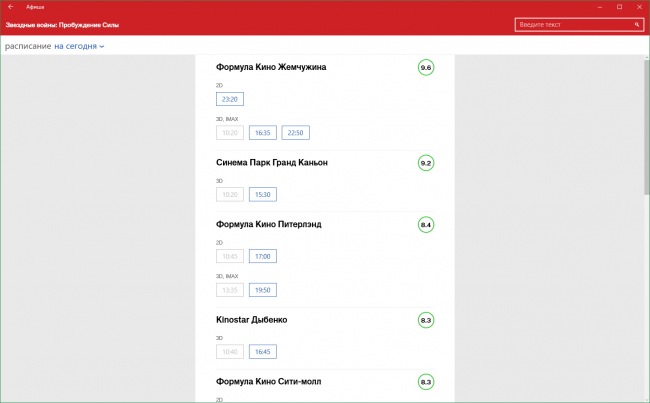
Task: Click the 9.2 rating badge
Action: click(x=426, y=163)
